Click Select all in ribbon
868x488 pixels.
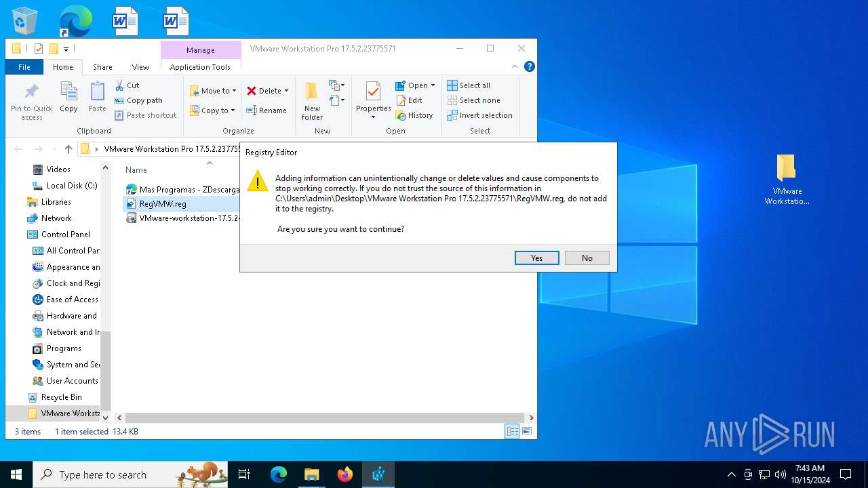(x=469, y=85)
